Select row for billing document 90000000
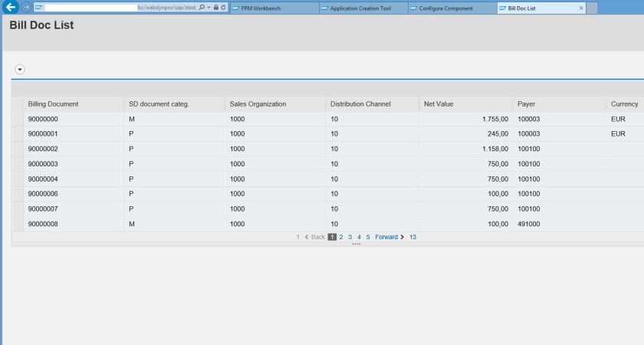This screenshot has height=345, width=644. [18, 120]
